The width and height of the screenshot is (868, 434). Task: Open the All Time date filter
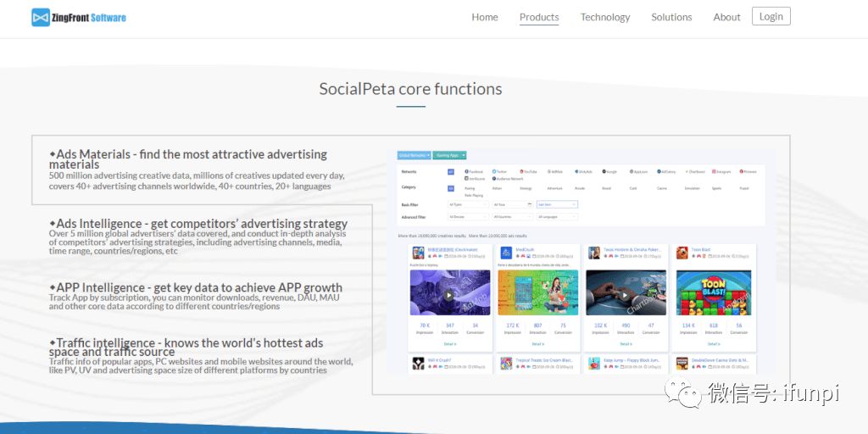[x=513, y=205]
